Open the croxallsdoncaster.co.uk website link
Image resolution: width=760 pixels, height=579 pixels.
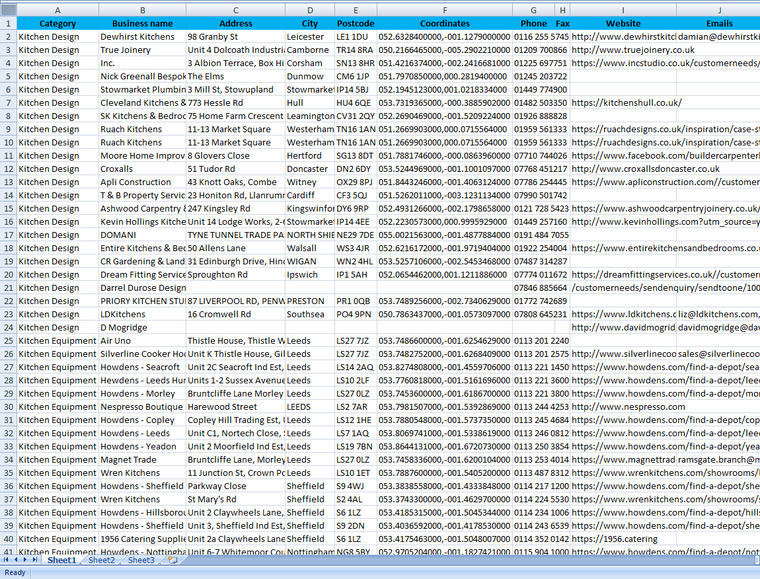(x=646, y=169)
